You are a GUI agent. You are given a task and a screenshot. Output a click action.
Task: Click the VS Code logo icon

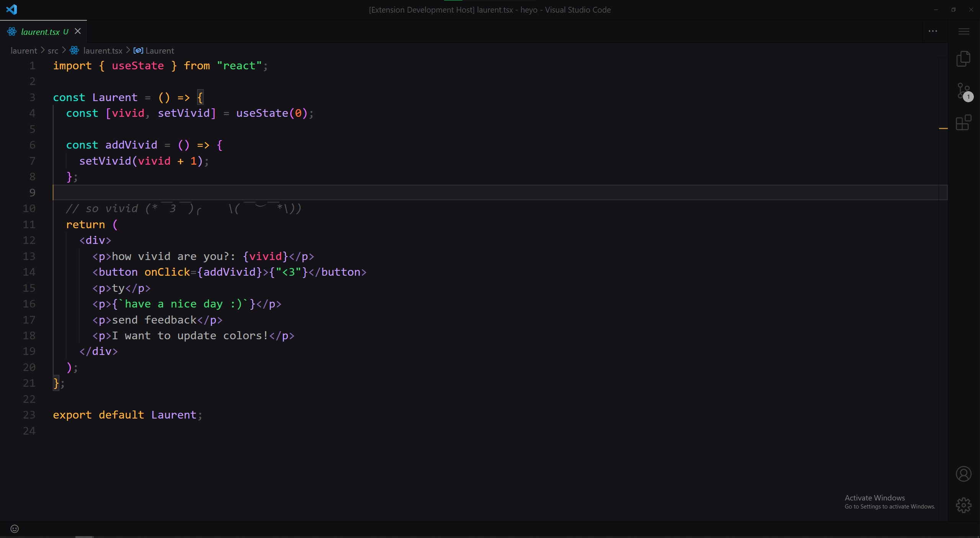[x=11, y=10]
